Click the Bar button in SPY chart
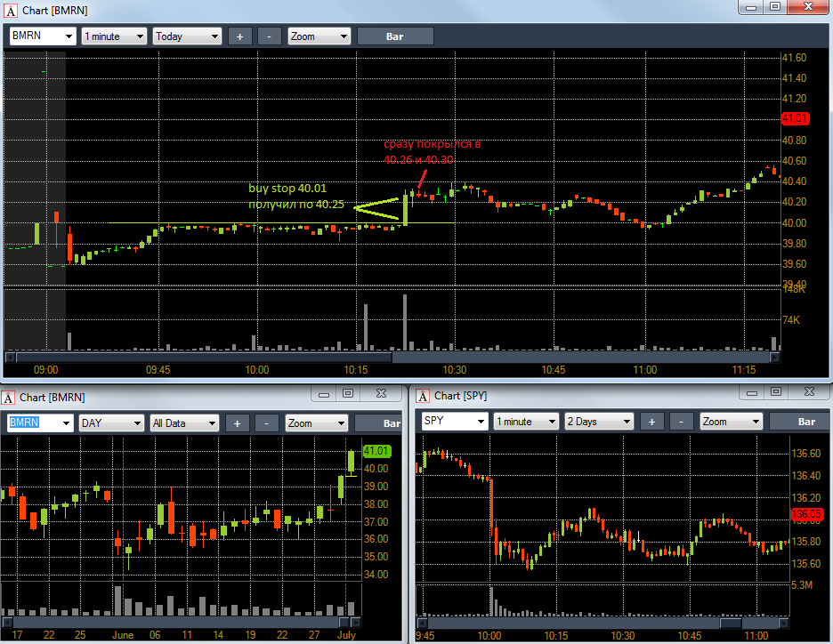Image resolution: width=833 pixels, height=644 pixels. click(x=799, y=422)
